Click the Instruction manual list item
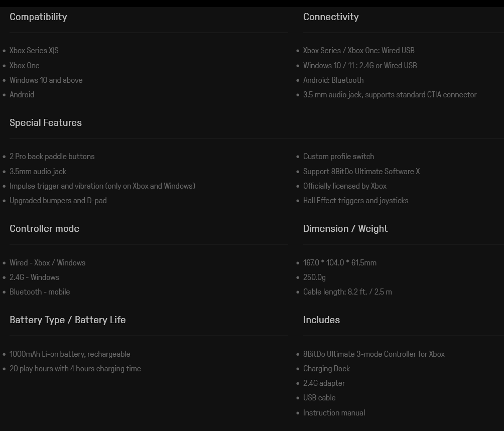The height and width of the screenshot is (431, 504). point(334,412)
